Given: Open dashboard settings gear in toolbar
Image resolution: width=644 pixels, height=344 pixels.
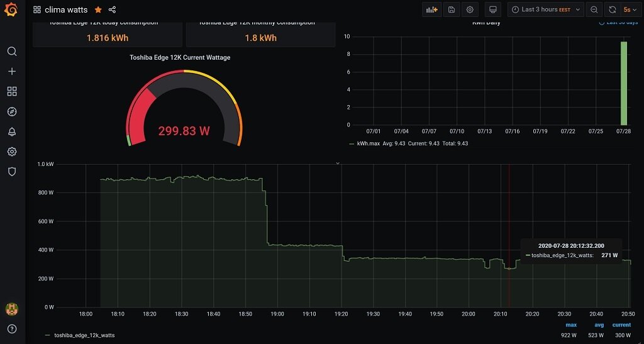Looking at the screenshot, I should coord(470,9).
